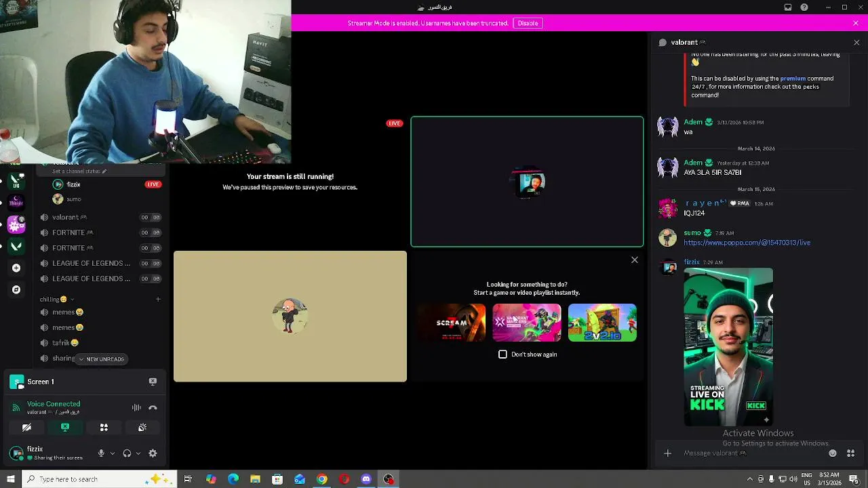The width and height of the screenshot is (868, 488).
Task: Open File Explorer from taskbar
Action: pyautogui.click(x=255, y=479)
